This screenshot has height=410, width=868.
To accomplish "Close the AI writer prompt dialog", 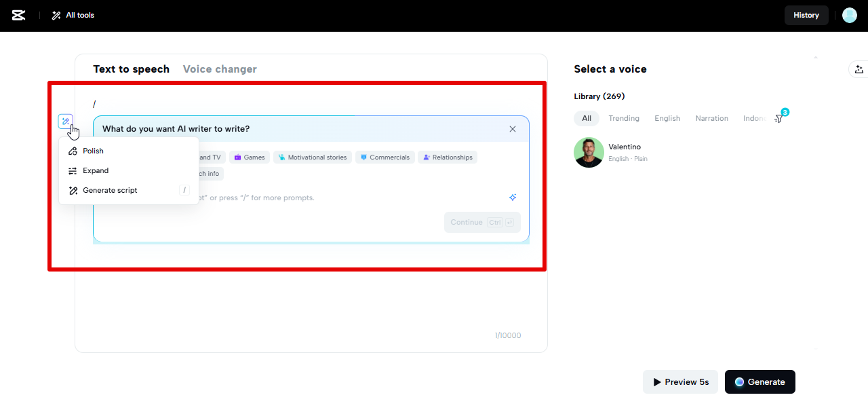I will [513, 129].
